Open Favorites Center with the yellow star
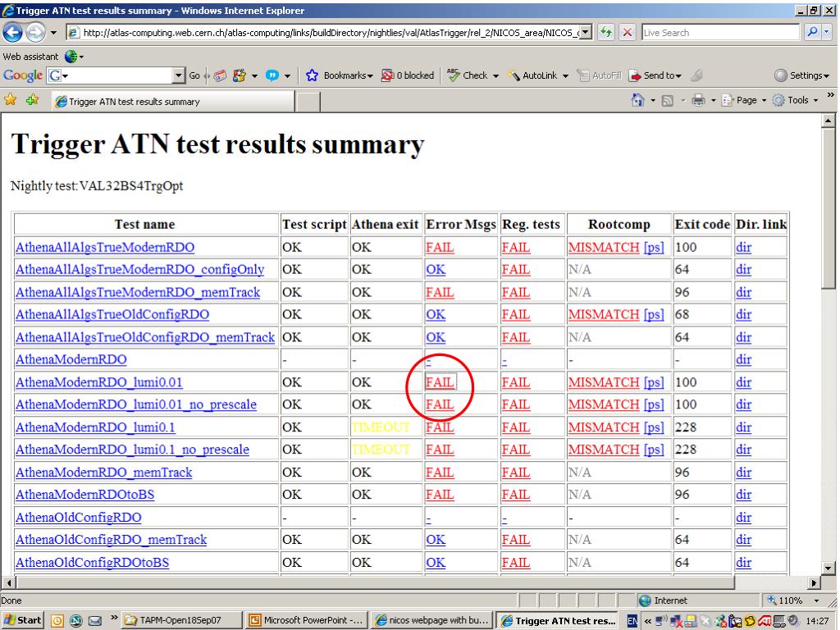 click(10, 99)
